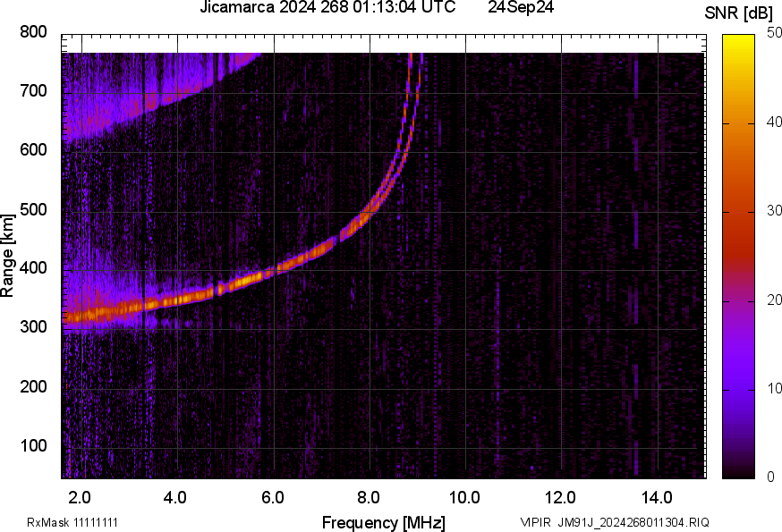Click the frequency tick label '8.0'
The height and width of the screenshot is (532, 782).
tap(368, 498)
